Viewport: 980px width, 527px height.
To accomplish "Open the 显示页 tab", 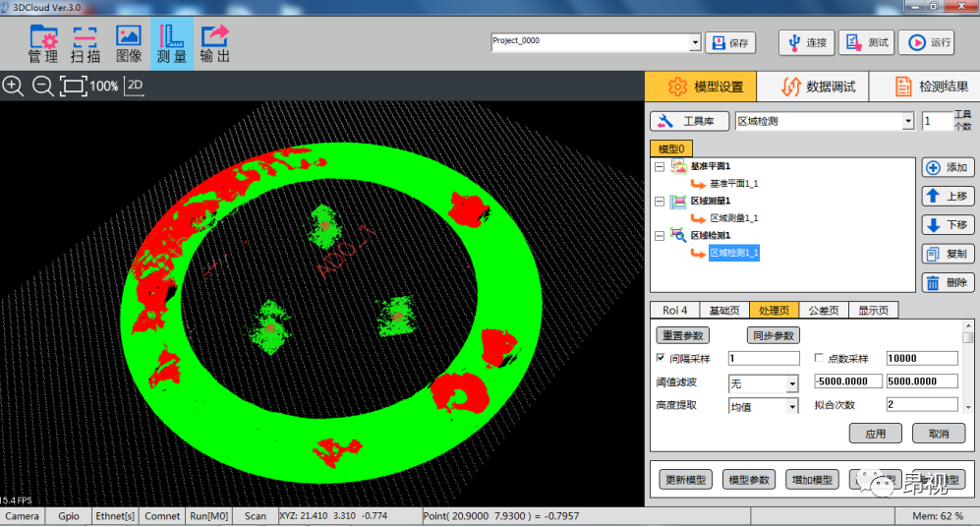I will point(873,310).
